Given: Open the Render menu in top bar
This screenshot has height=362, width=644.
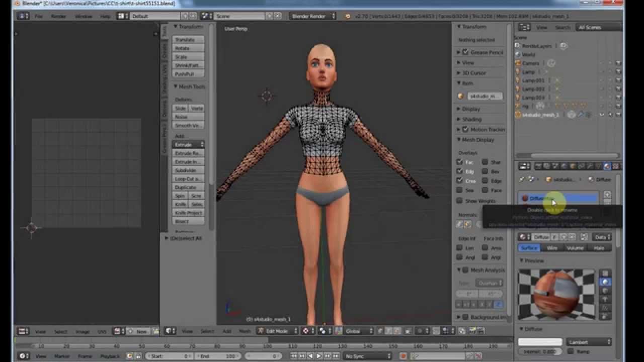Looking at the screenshot, I should pos(59,16).
